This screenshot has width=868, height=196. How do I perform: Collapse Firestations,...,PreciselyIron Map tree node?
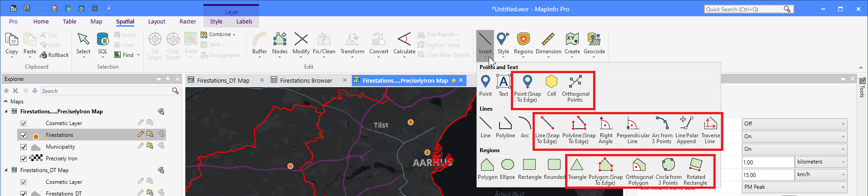(x=6, y=112)
